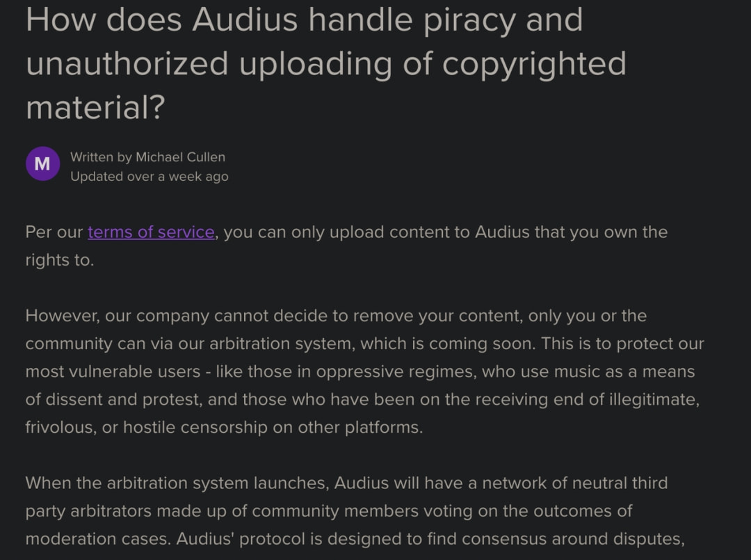Click the "Written by" label
Image resolution: width=751 pixels, height=560 pixels.
coord(102,157)
